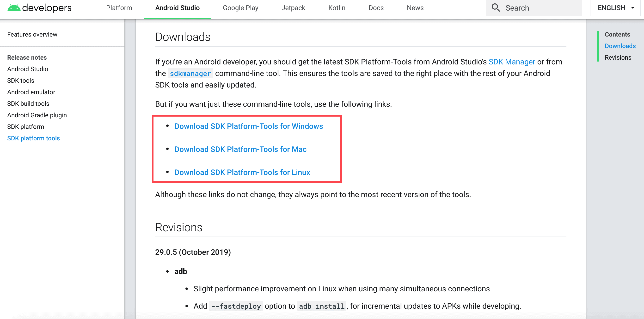Open the Jetpack tab
The width and height of the screenshot is (644, 319).
tap(293, 8)
